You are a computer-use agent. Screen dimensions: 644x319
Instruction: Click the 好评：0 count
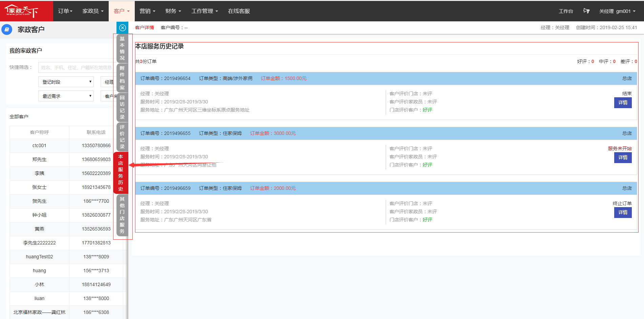[x=585, y=61]
